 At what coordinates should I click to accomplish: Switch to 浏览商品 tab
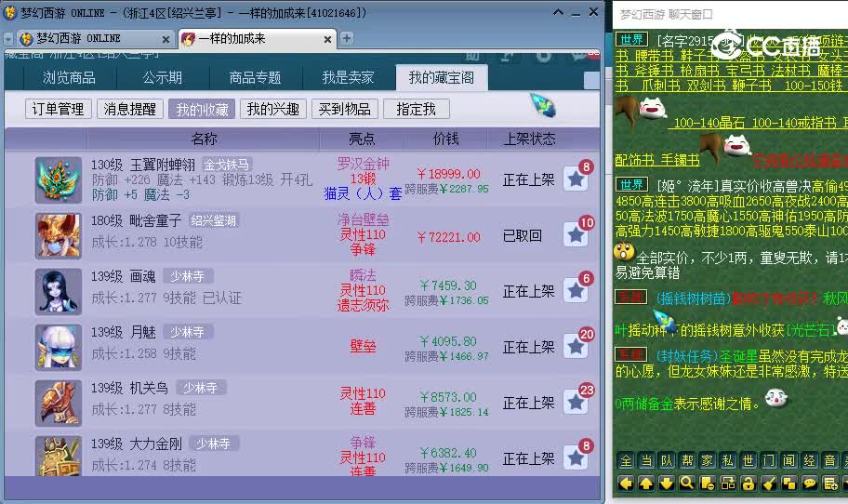69,78
